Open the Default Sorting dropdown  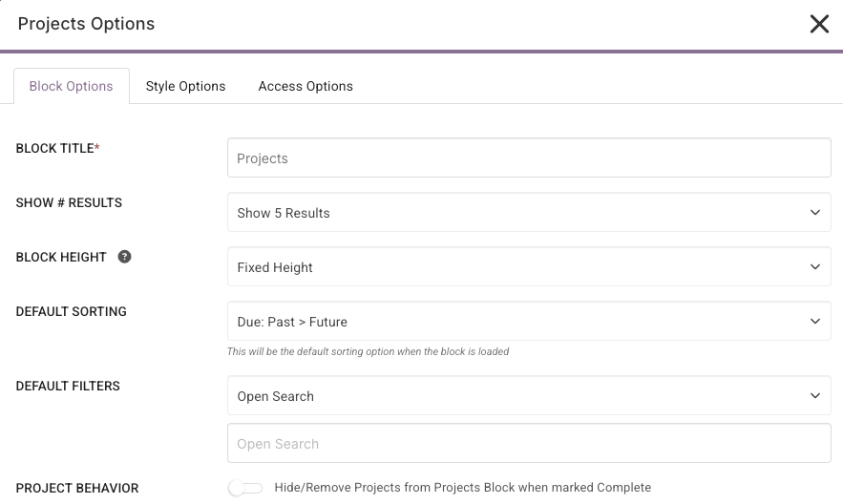tap(528, 322)
